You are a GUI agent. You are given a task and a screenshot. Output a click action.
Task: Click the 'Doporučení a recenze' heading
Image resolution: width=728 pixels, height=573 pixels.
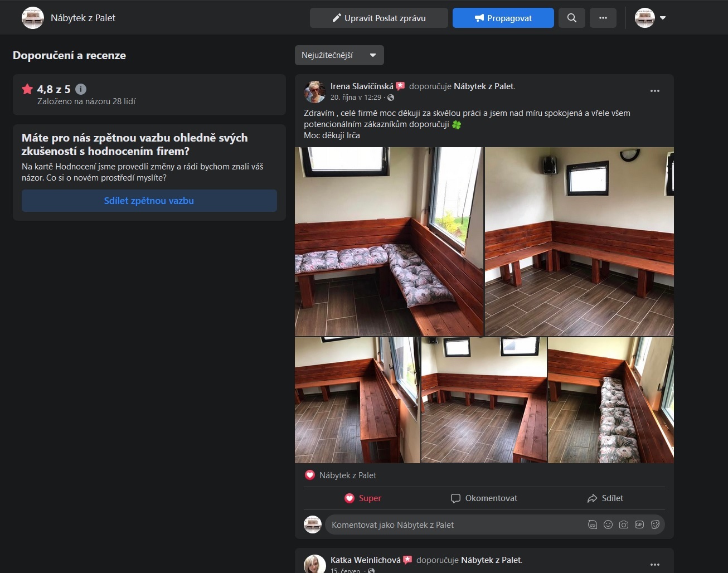click(x=69, y=55)
